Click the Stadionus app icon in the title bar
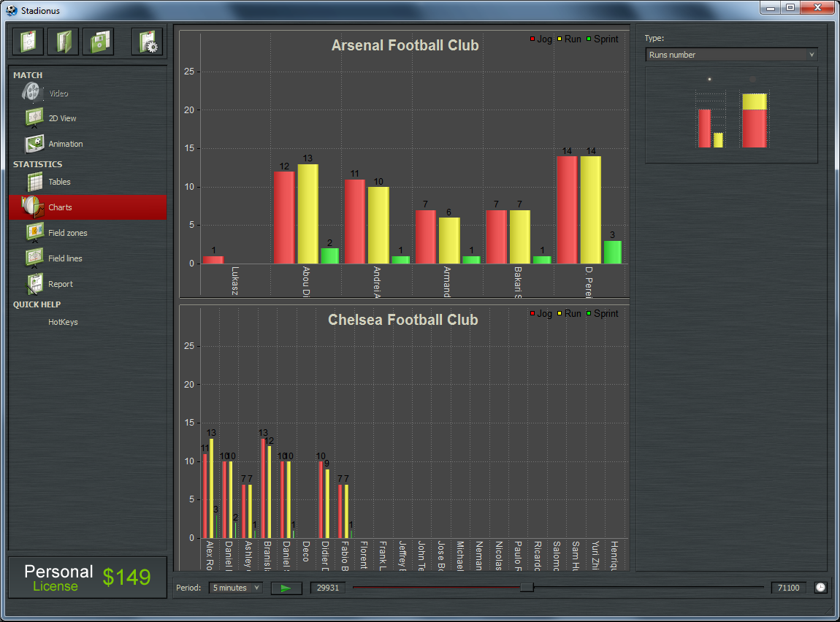The image size is (840, 622). coord(11,10)
